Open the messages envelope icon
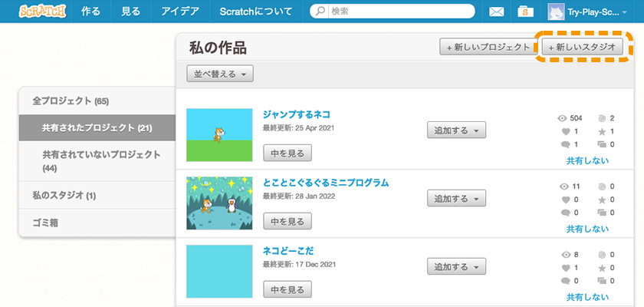The image size is (644, 307). pyautogui.click(x=496, y=12)
